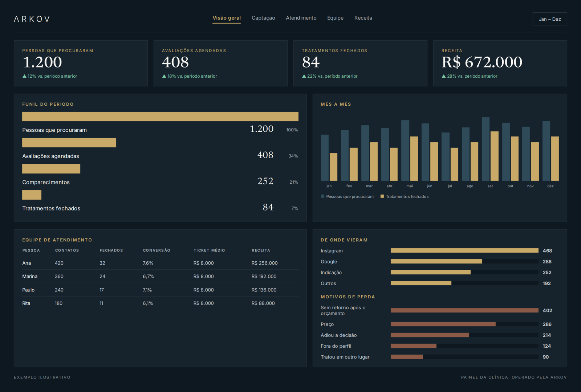Select the gold bar for mai
Screen dimensions: 581x392
click(414, 159)
